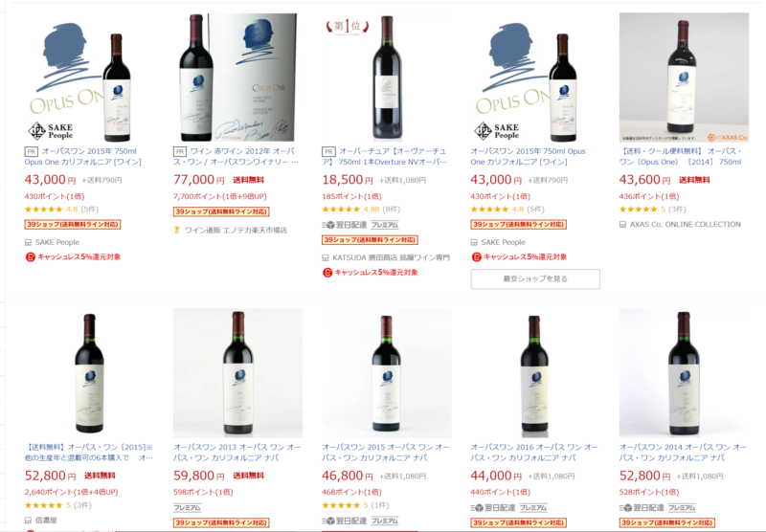
Task: Click the (8件) review count for Overture
Action: (x=391, y=210)
